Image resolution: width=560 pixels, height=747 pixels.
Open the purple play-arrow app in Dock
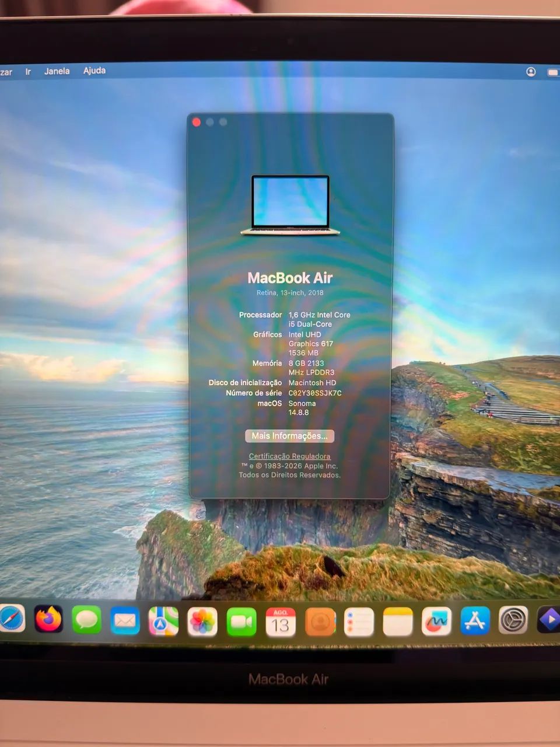(549, 619)
